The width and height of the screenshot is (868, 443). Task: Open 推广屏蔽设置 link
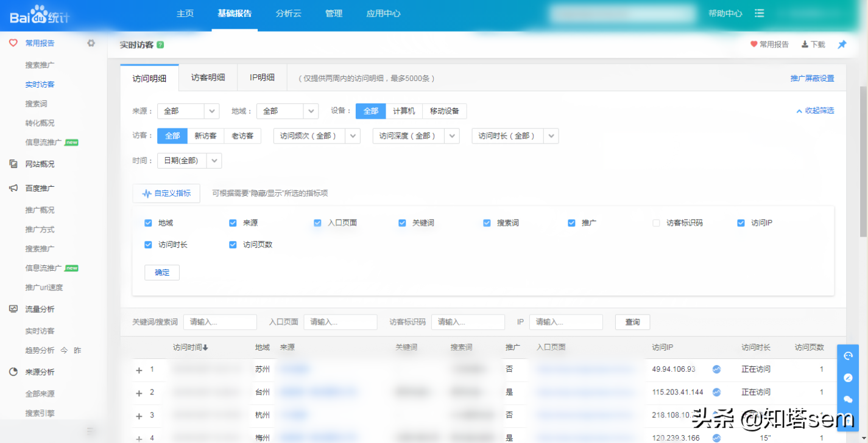[x=812, y=78]
